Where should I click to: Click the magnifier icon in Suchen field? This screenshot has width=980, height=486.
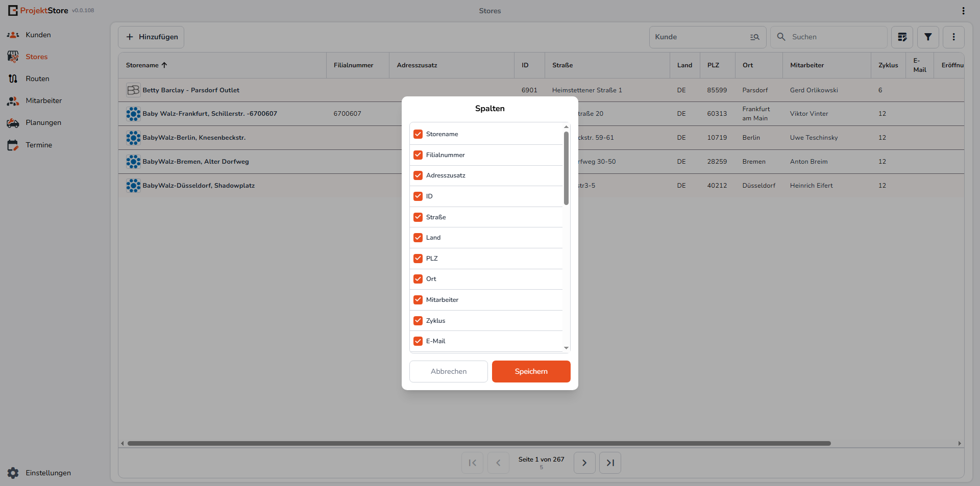[781, 37]
